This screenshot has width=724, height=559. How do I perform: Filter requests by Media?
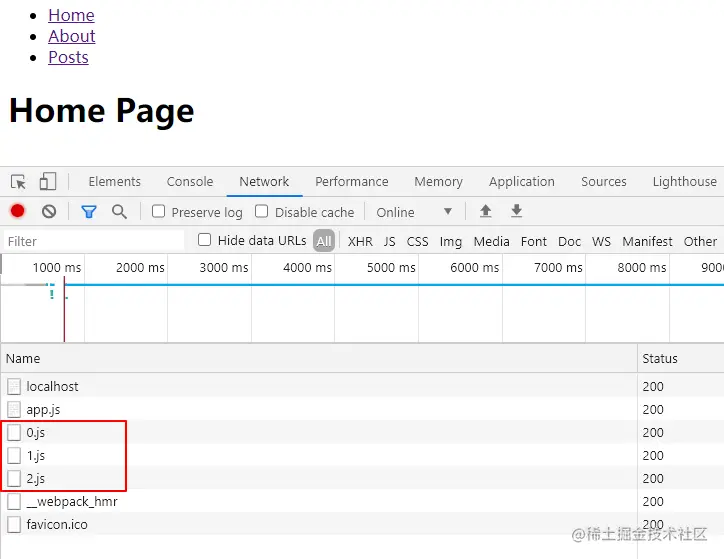pos(491,241)
